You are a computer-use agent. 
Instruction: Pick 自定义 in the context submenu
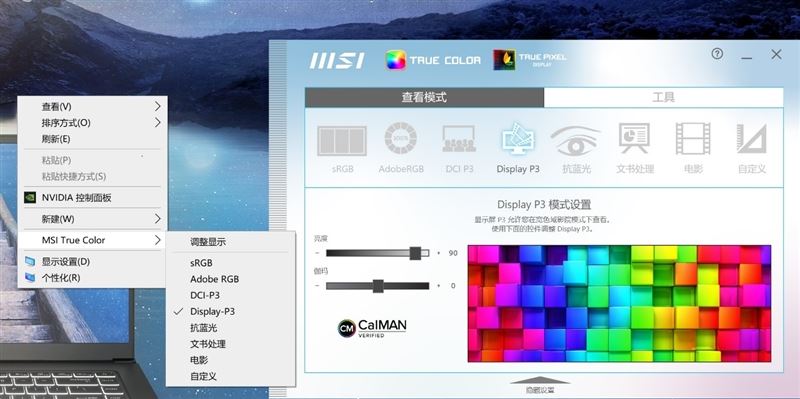pos(231,377)
